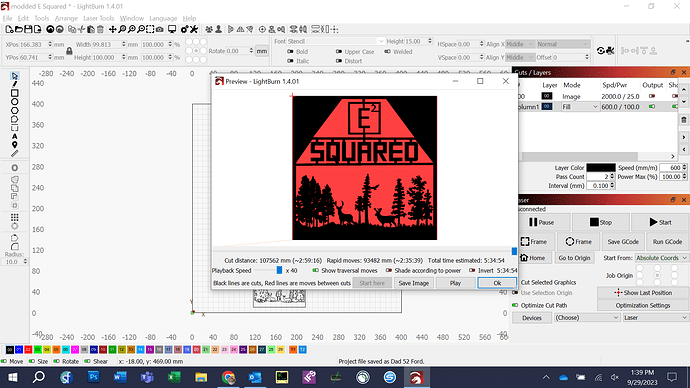Image resolution: width=690 pixels, height=388 pixels.
Task: Toggle the Invert preview switch
Action: pos(472,271)
